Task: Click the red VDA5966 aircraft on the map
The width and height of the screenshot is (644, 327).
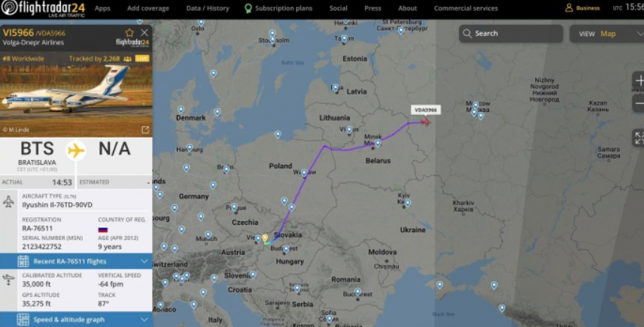Action: pyautogui.click(x=426, y=122)
